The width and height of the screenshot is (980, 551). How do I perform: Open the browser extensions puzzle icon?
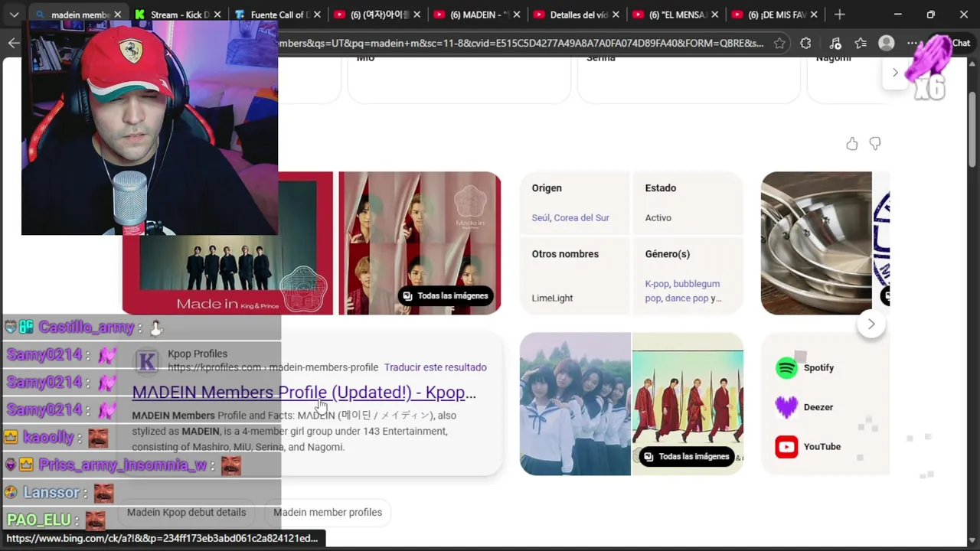pos(805,43)
